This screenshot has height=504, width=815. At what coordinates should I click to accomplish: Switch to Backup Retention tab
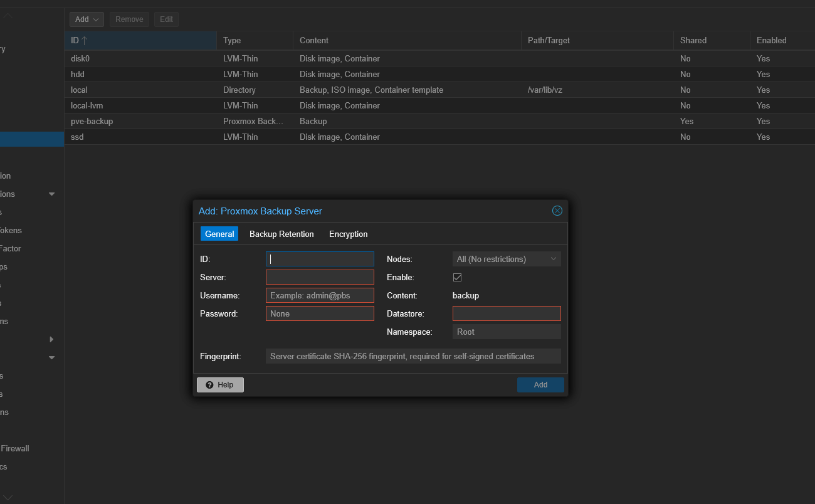[x=281, y=234]
